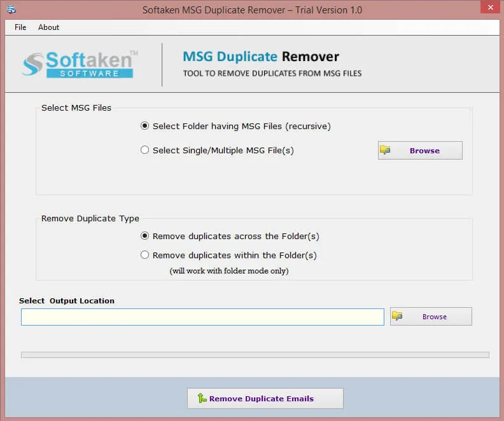
Task: Pick Remove duplicates within the Folder(s)
Action: point(145,255)
